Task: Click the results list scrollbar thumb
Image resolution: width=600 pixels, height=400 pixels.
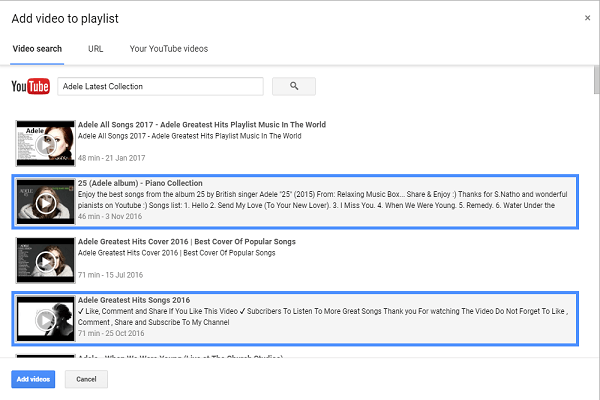Action: [596, 80]
